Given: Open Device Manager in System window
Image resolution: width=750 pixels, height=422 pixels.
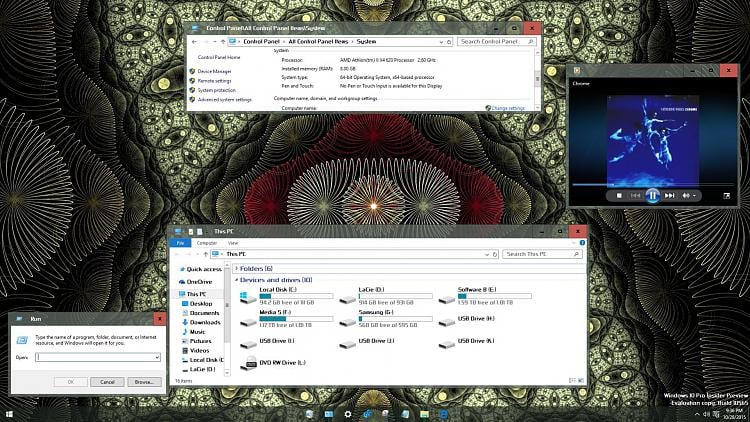Looking at the screenshot, I should [214, 71].
